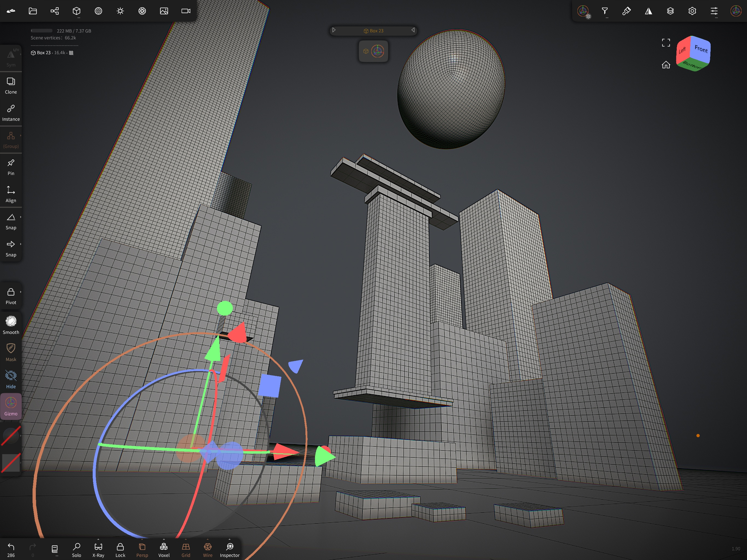
Task: Toggle the Wire wireframe display
Action: (208, 549)
